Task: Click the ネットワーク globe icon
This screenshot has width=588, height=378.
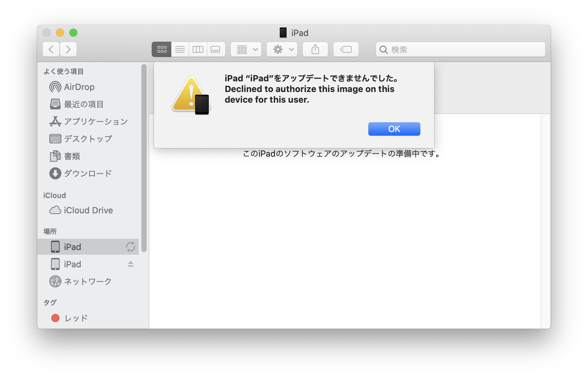Action: pyautogui.click(x=55, y=281)
